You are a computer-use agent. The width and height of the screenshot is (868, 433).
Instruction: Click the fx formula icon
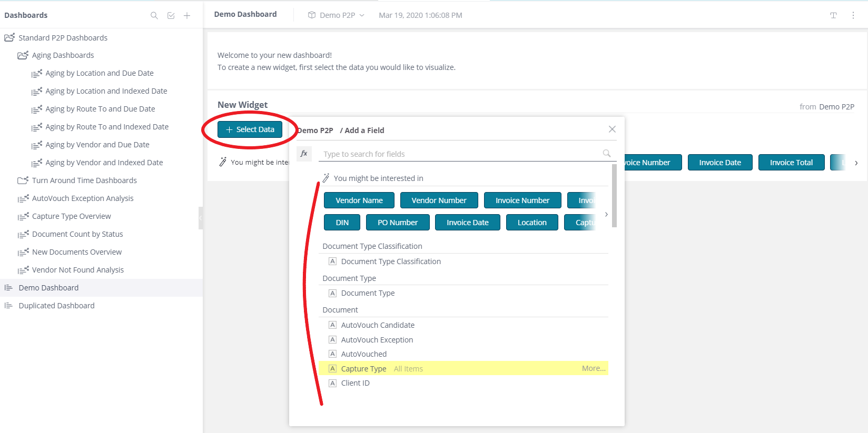[304, 154]
